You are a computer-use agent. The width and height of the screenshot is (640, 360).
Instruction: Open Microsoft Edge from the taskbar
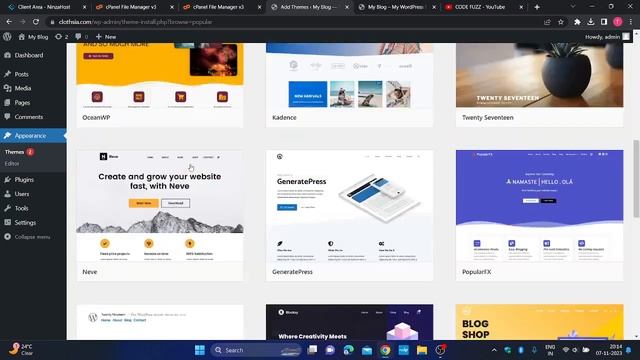(348, 350)
